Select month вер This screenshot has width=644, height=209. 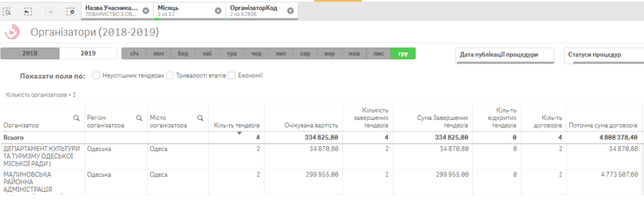pyautogui.click(x=330, y=54)
